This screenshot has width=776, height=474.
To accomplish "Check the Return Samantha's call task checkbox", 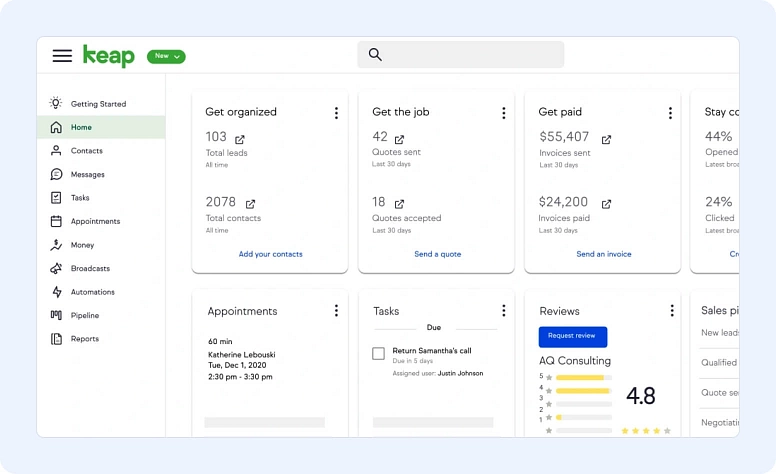I will 378,354.
